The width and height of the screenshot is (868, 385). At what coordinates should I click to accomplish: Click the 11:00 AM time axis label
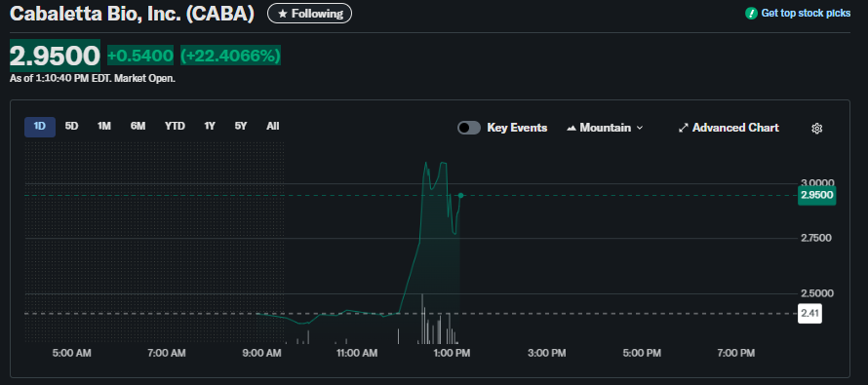click(x=357, y=353)
